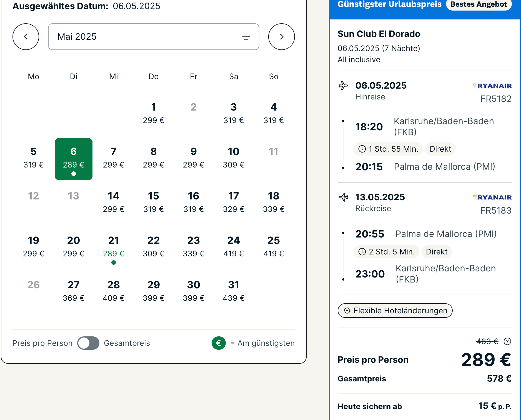
Task: Select May 15 priced at 319 €
Action: click(154, 202)
